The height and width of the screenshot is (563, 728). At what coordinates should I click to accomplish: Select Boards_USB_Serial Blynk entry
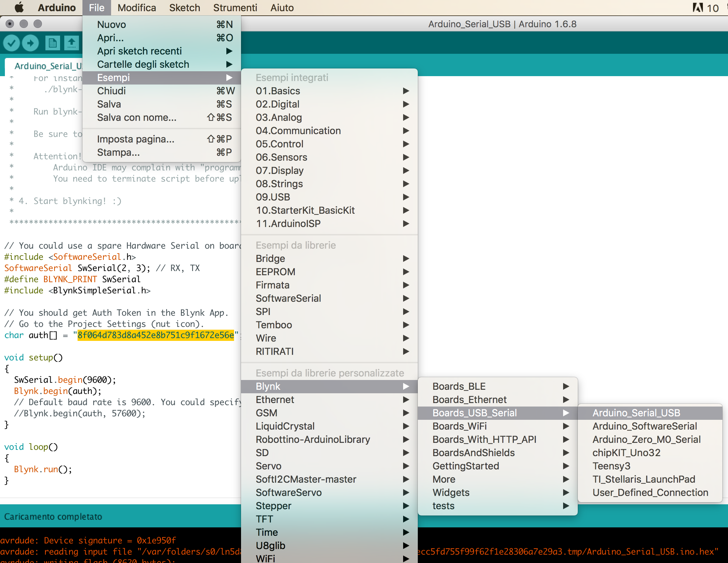click(498, 413)
